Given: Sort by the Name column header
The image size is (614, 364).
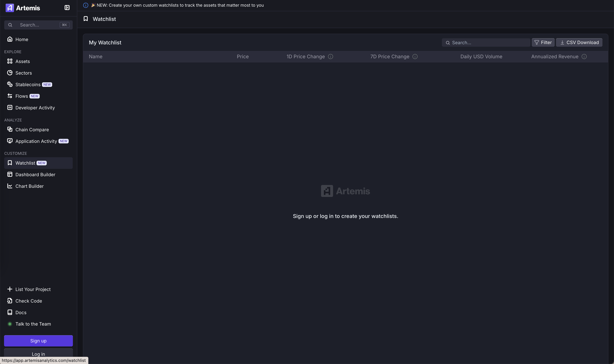Looking at the screenshot, I should 96,57.
